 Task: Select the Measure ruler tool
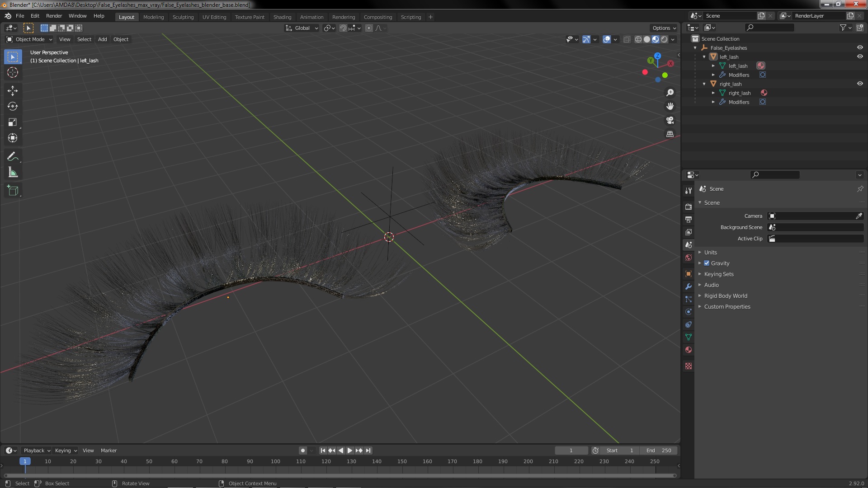coord(13,173)
